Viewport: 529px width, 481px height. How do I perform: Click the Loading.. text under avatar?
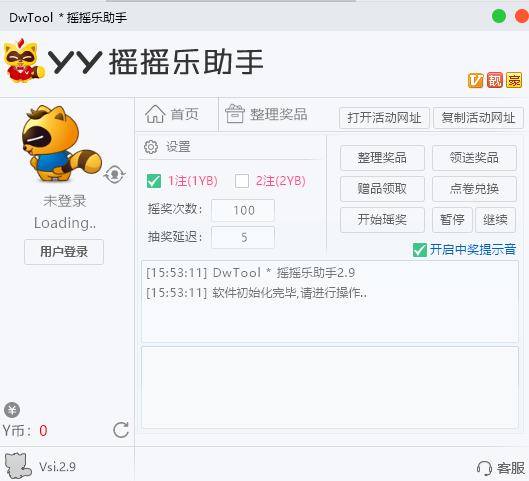(65, 223)
